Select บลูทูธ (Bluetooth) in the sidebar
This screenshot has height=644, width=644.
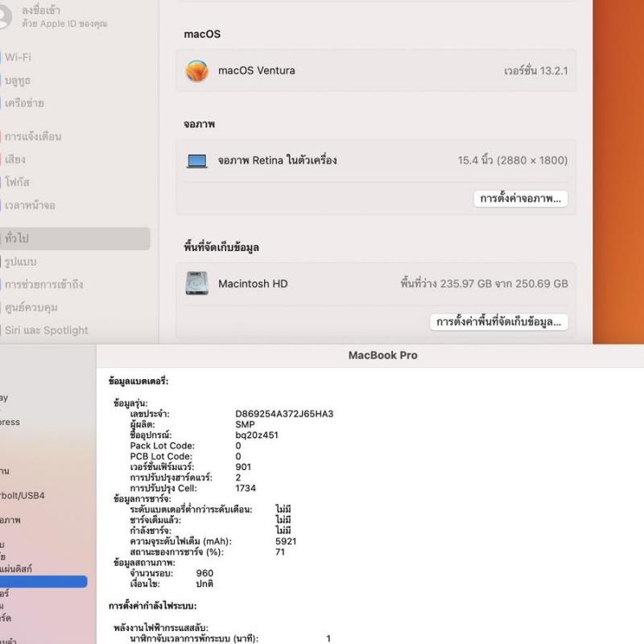(x=18, y=80)
